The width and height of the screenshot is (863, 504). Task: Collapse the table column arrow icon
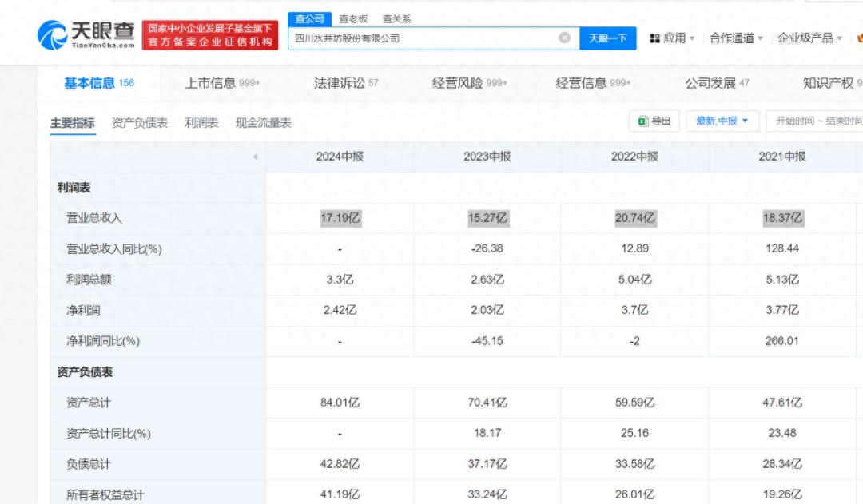(256, 157)
